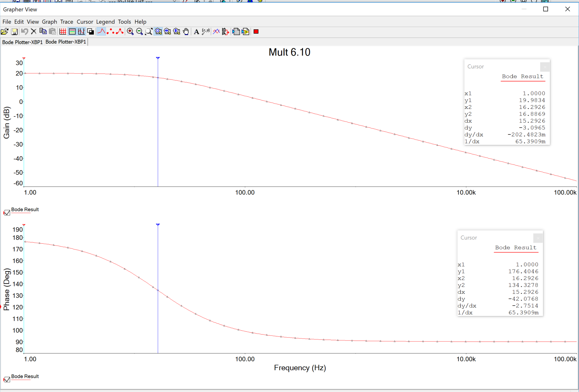Open the Graph menu

point(49,22)
